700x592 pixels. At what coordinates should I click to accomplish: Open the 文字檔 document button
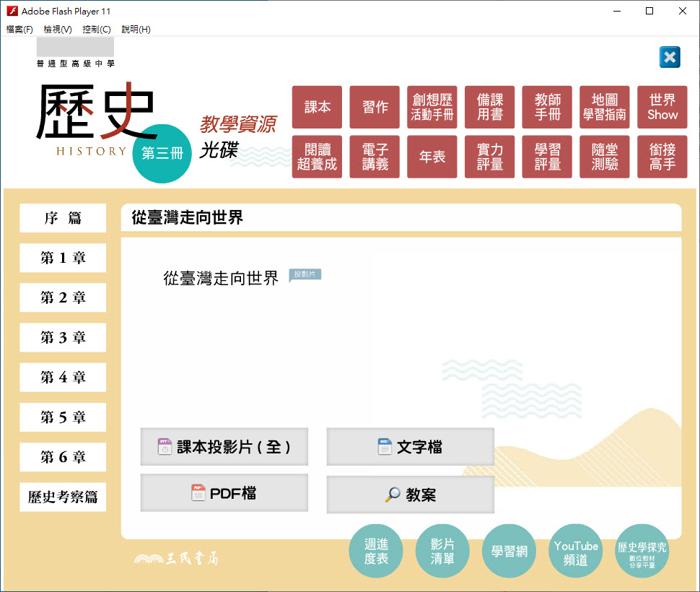tap(410, 447)
